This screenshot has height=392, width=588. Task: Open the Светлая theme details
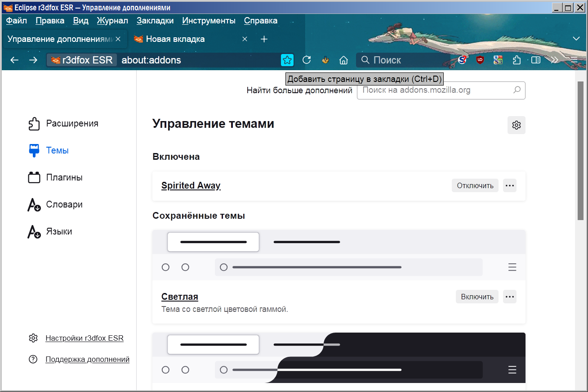click(x=180, y=297)
